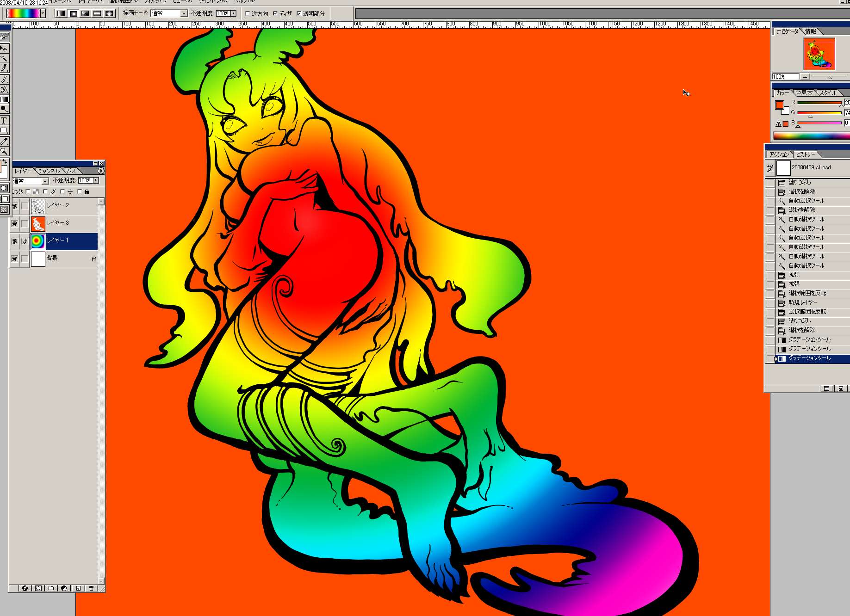This screenshot has height=616, width=850.
Task: Select 選択範囲を反転 below 新規レイヤー in history
Action: click(x=807, y=312)
